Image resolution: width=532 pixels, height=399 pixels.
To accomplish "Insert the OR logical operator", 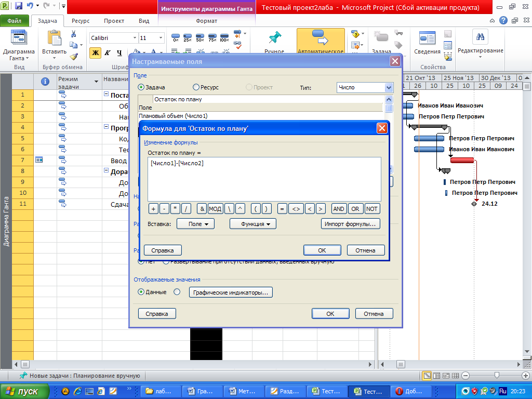I will (x=355, y=209).
